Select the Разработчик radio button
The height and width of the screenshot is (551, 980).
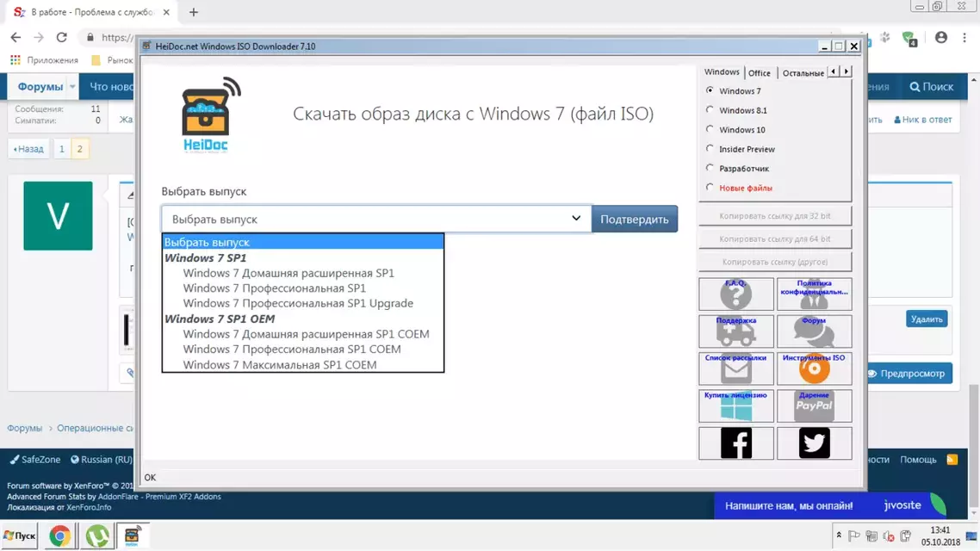[x=710, y=168]
